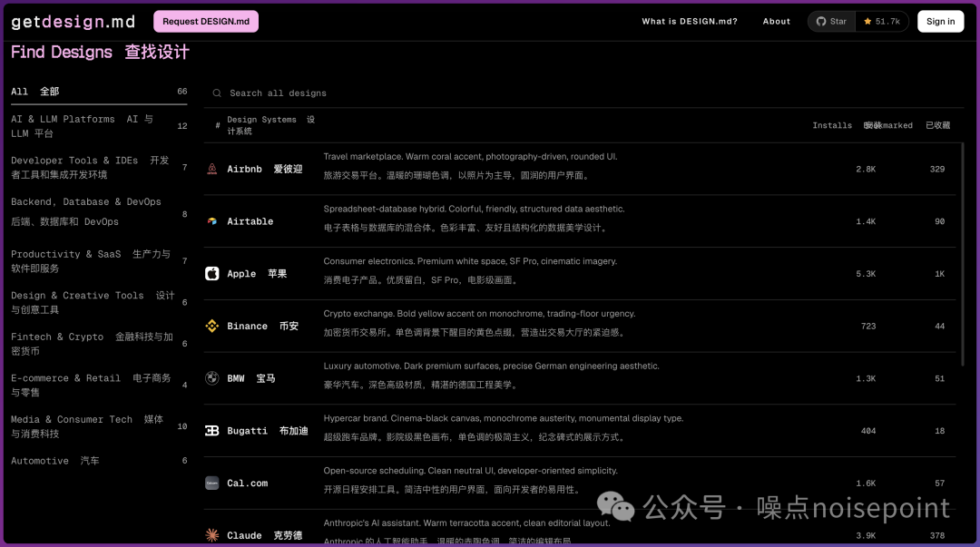Open the GitHub Star button
Image resolution: width=980 pixels, height=547 pixels.
pos(831,22)
